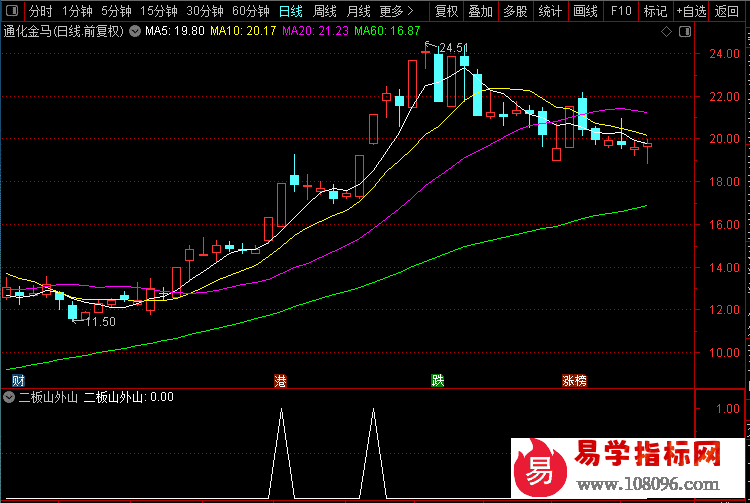The image size is (750, 503).
Task: Click the 涨榜 event marker
Action: point(574,381)
